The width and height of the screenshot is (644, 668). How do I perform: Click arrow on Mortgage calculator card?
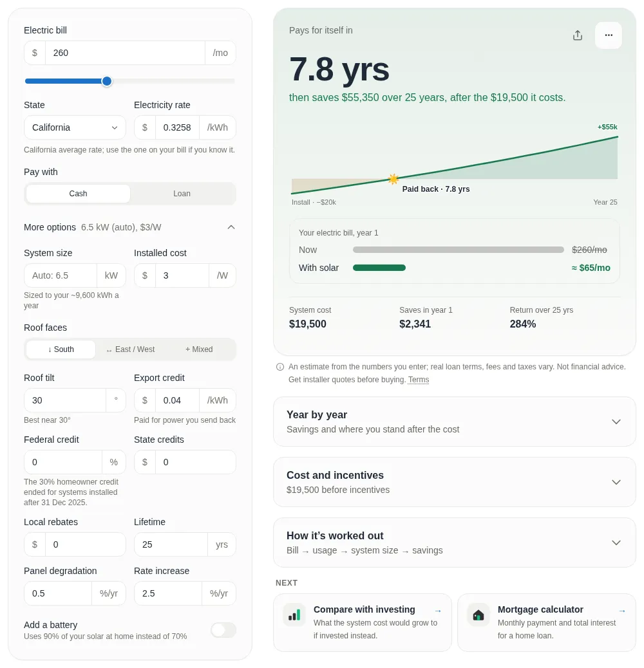(622, 611)
